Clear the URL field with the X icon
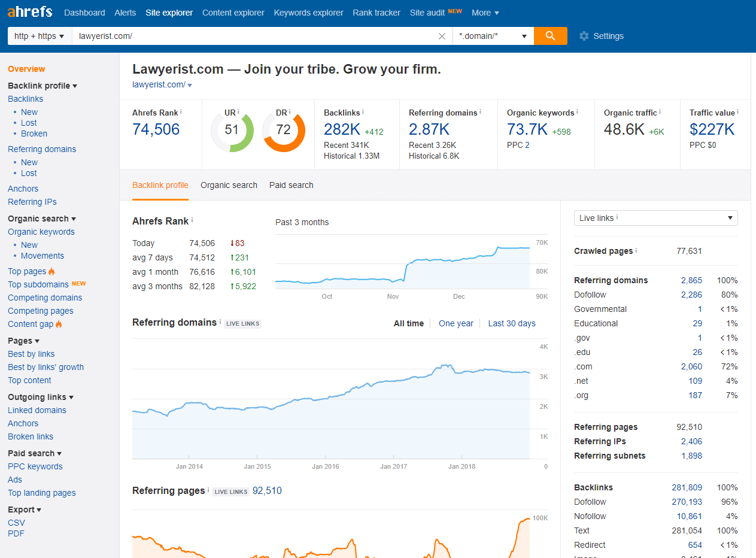 coord(442,36)
